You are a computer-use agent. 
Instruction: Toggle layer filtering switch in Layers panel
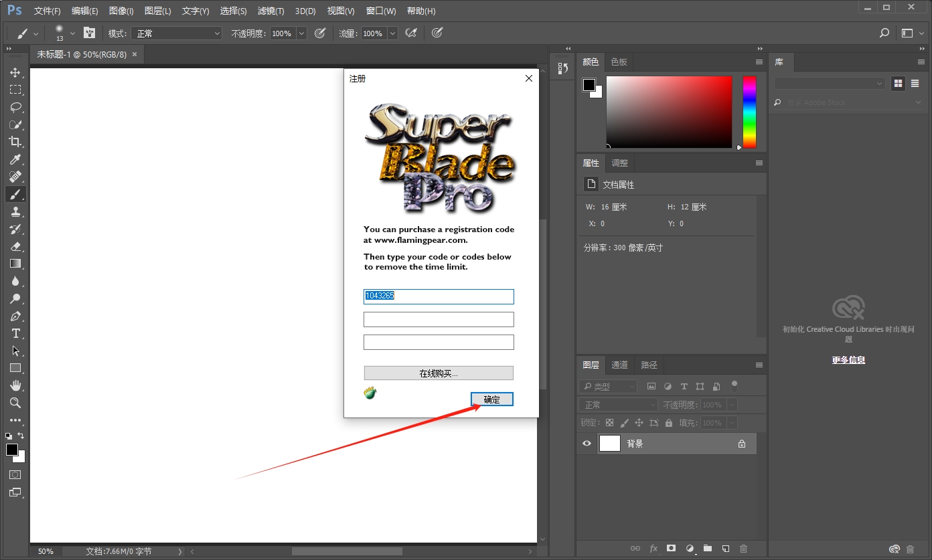pos(734,385)
